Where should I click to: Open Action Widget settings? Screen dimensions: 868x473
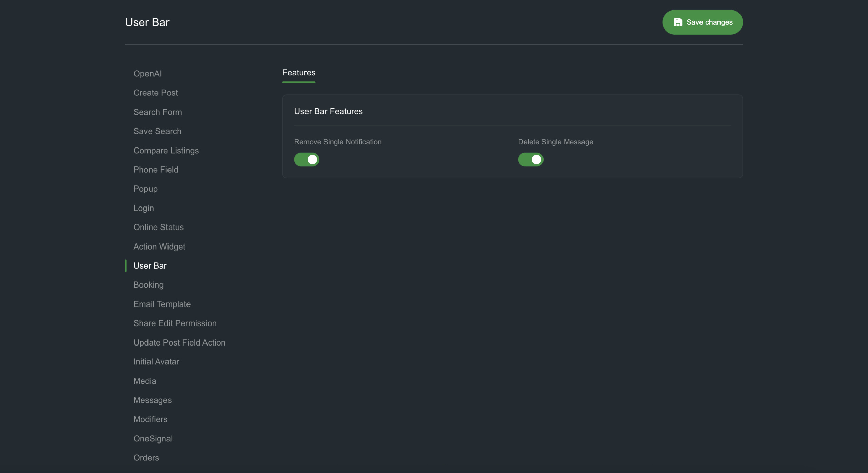point(159,247)
